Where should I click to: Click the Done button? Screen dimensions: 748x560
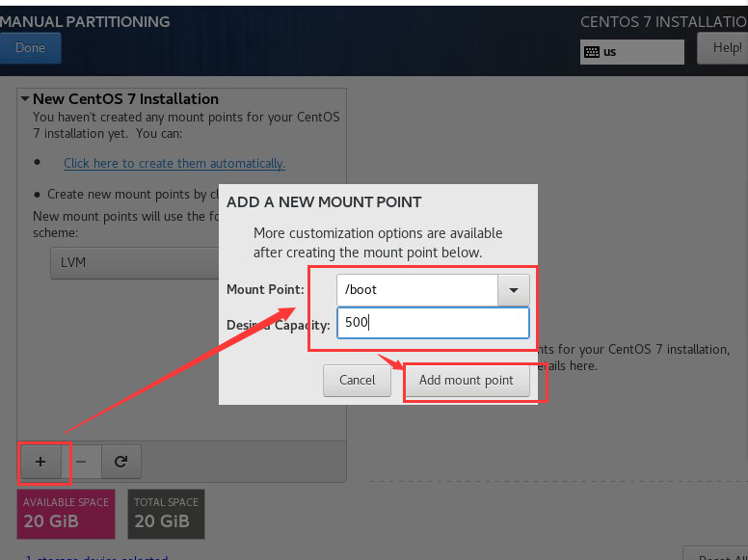[x=30, y=48]
